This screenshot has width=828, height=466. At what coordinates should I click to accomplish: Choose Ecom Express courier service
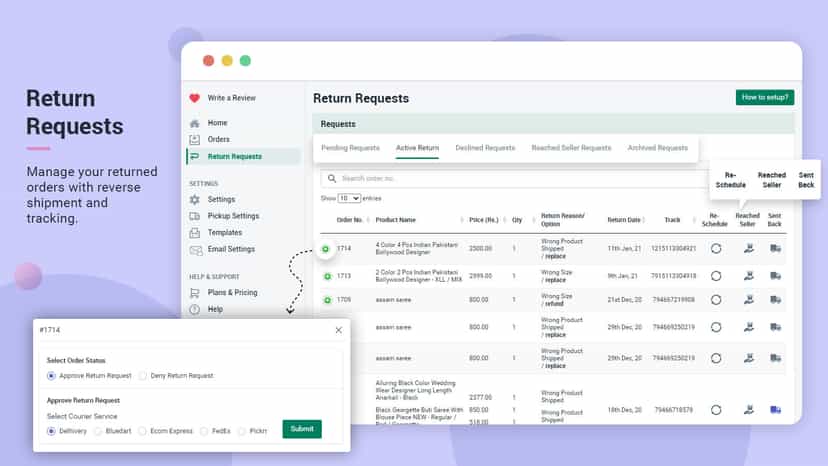coord(143,431)
